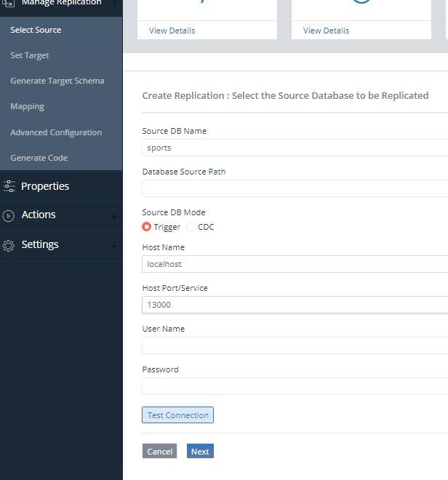Select the Trigger radio button
This screenshot has width=448, height=480.
tap(146, 227)
